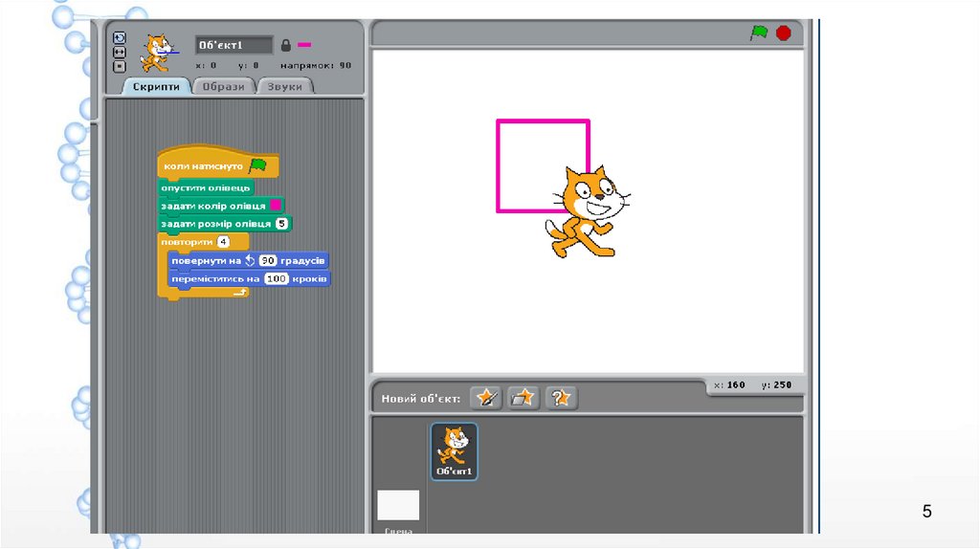Screen dimensions: 980x549
Task: Click the 'переміститись на' move block label
Action: [215, 278]
